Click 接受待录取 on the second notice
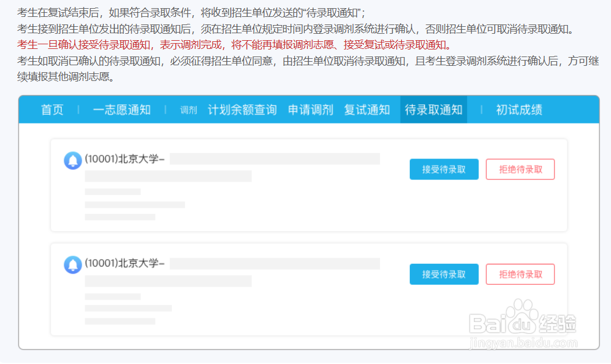611x364 pixels. point(444,274)
